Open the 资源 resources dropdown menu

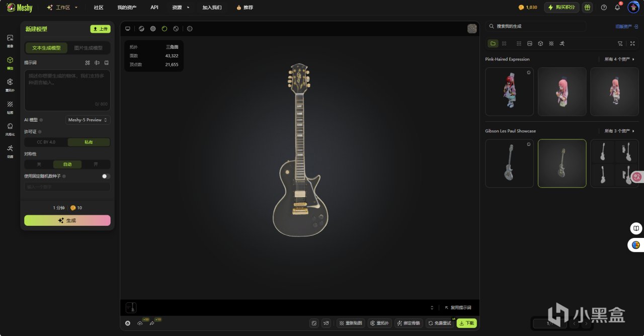coord(181,8)
